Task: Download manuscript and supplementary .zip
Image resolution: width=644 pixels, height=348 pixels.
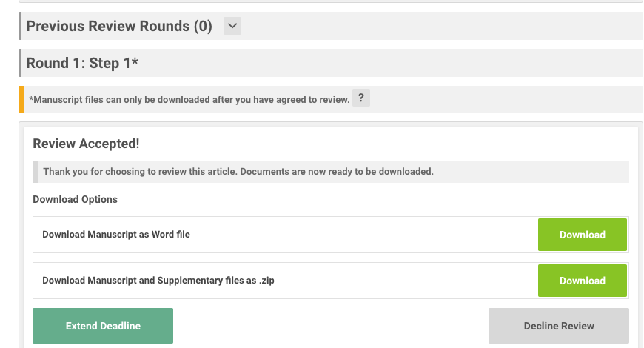Action: point(582,281)
